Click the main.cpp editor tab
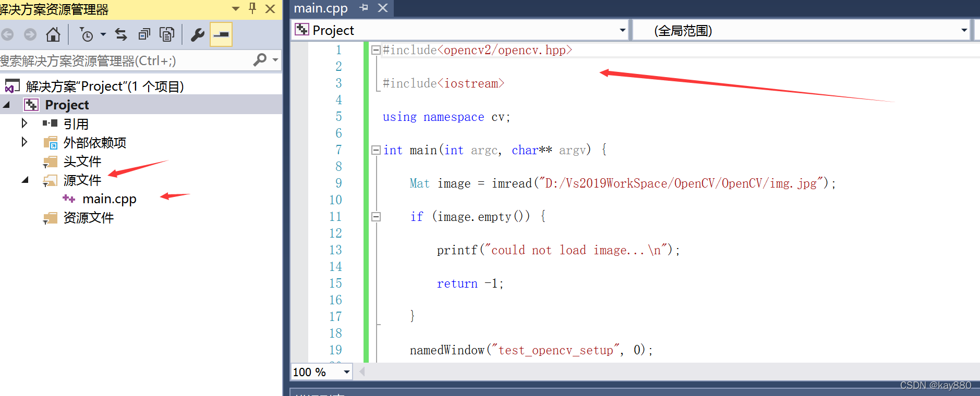This screenshot has width=980, height=396. pos(320,8)
